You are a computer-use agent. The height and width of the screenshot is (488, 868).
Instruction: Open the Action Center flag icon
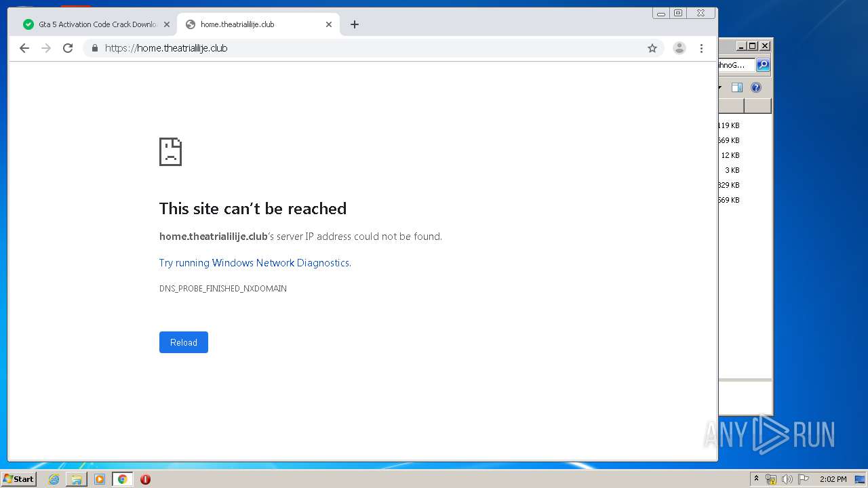point(804,479)
